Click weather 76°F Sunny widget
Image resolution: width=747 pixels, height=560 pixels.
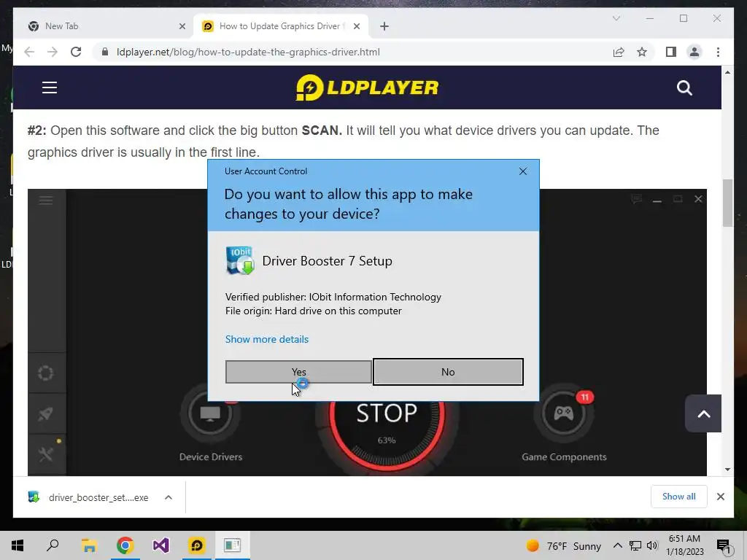[x=564, y=545]
